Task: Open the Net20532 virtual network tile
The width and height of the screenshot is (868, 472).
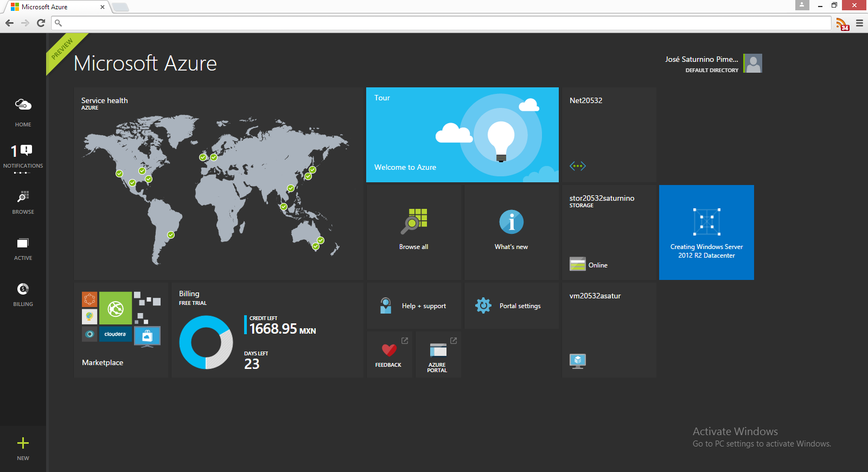Action: [609, 135]
